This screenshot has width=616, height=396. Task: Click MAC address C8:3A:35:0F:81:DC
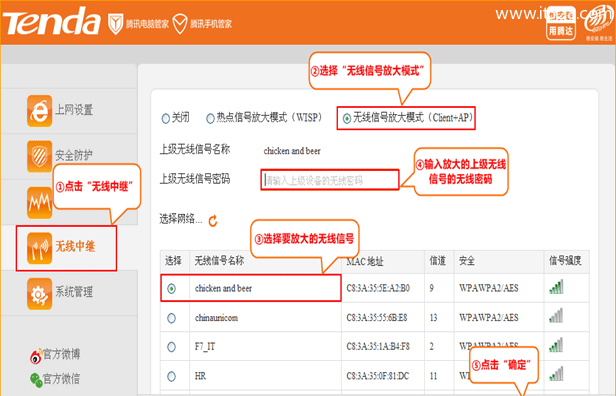(378, 376)
